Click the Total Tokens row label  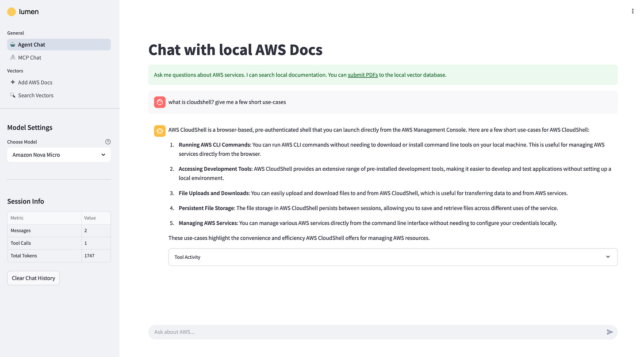tap(24, 256)
